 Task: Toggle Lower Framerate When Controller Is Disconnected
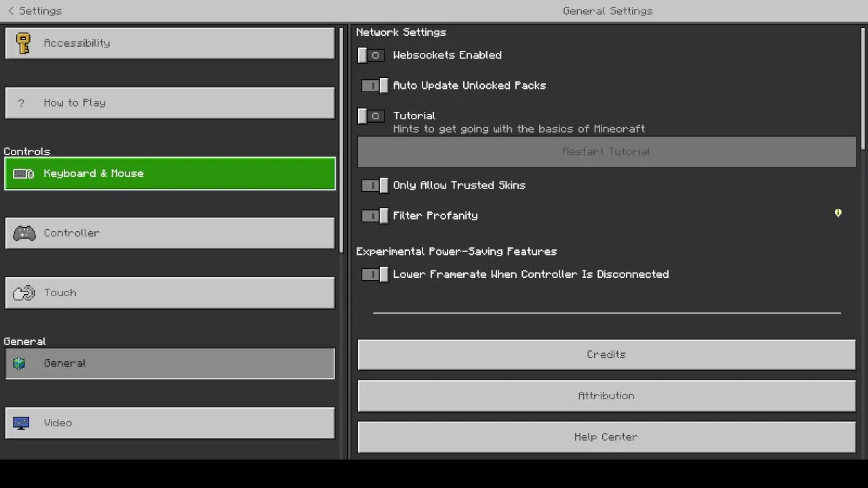pos(374,274)
